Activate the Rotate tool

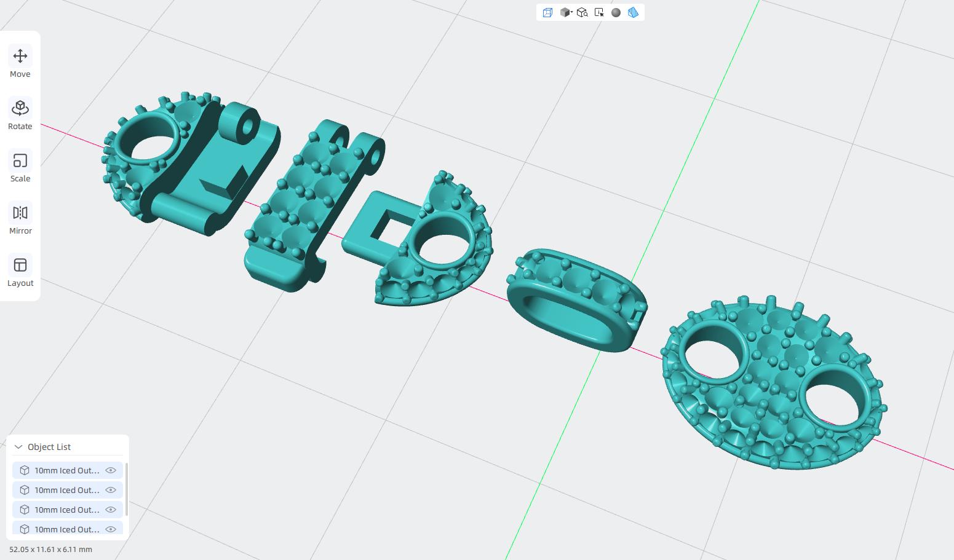20,115
